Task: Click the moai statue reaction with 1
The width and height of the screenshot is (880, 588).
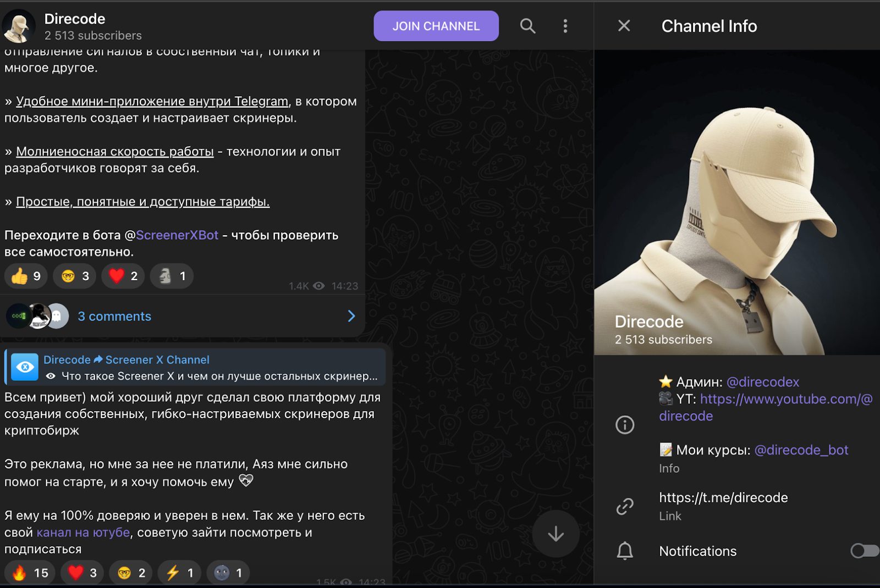Action: (172, 276)
